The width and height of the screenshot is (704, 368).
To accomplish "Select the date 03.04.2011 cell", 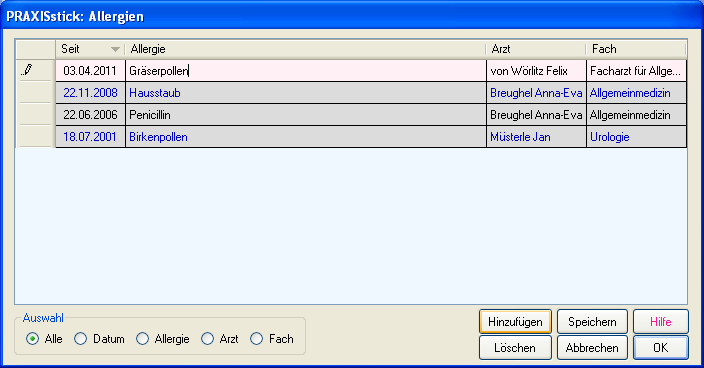I will [90, 71].
